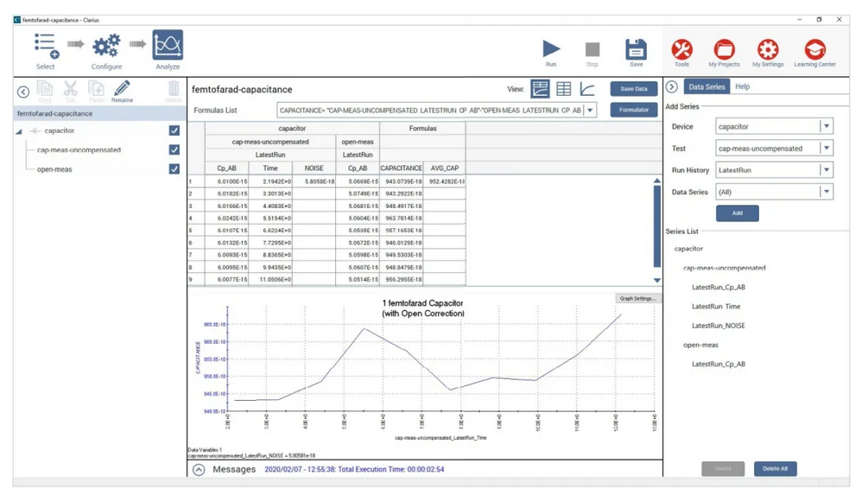Open the Learning Center icon
The height and width of the screenshot is (501, 868).
[814, 49]
